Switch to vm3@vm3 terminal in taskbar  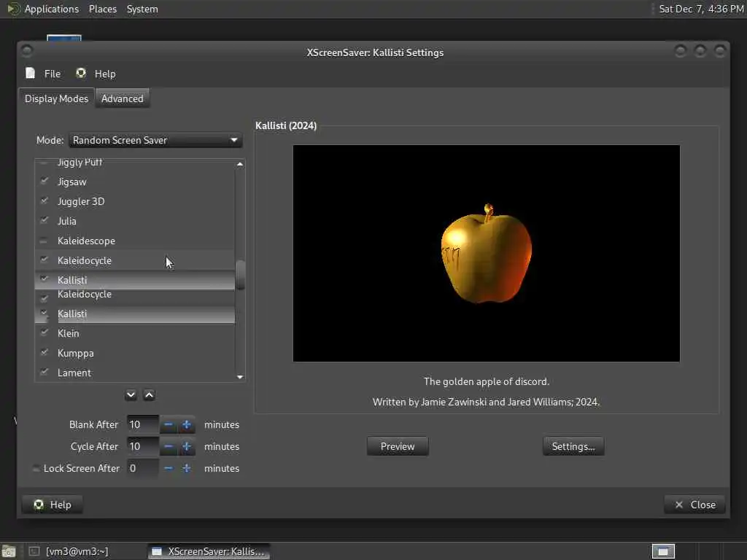(69, 551)
